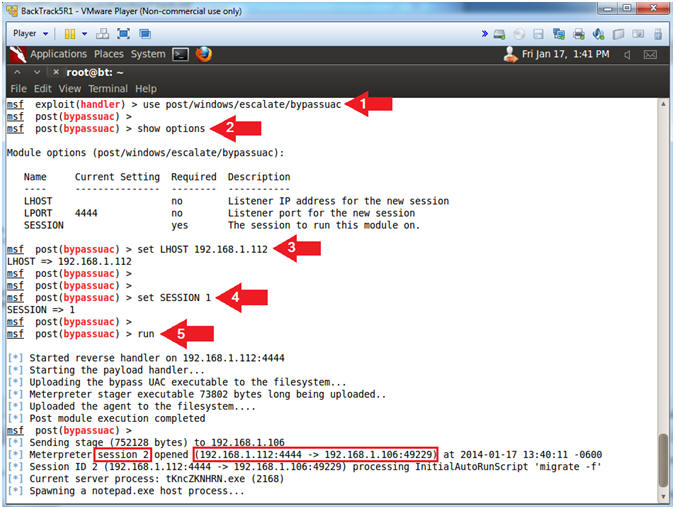
Task: Expand the power options dropdown arrow
Action: pos(84,34)
